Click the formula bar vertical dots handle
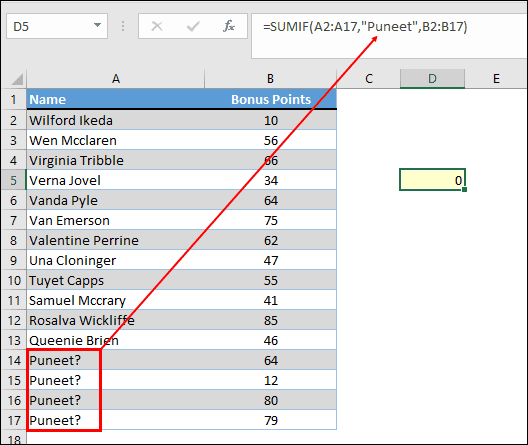Image resolution: width=528 pixels, height=445 pixels. click(123, 26)
